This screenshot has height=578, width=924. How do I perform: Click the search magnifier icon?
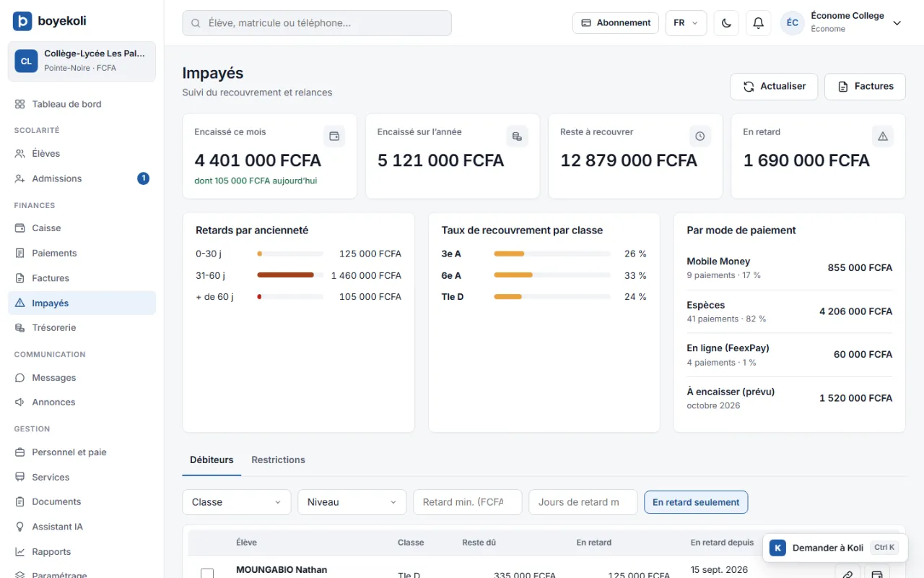(x=196, y=23)
